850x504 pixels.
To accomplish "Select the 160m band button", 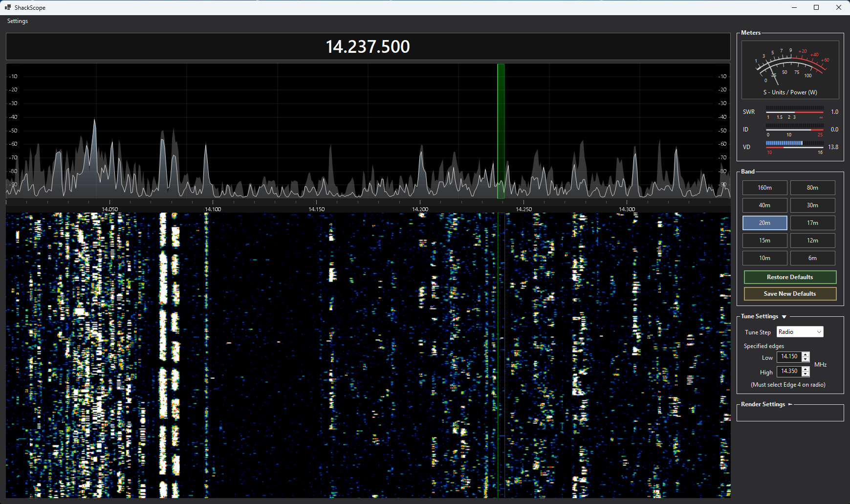I will pos(764,188).
